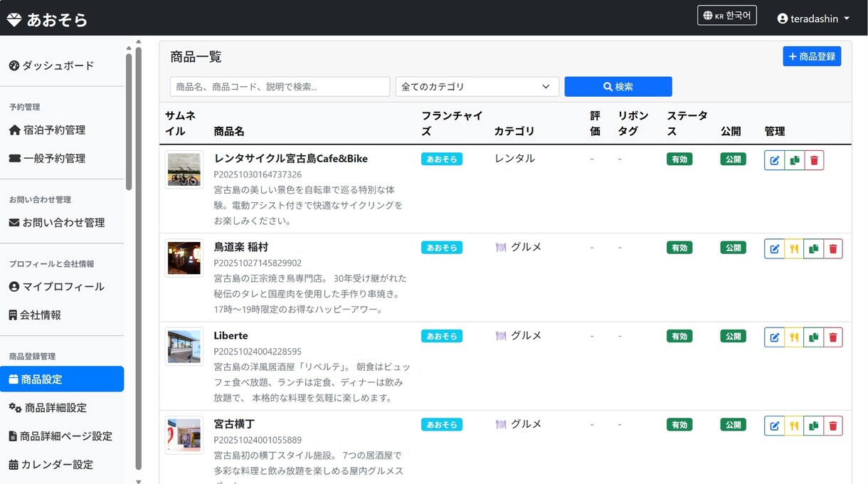Open menu settings for Liberte
The height and width of the screenshot is (484, 868).
pyautogui.click(x=794, y=337)
